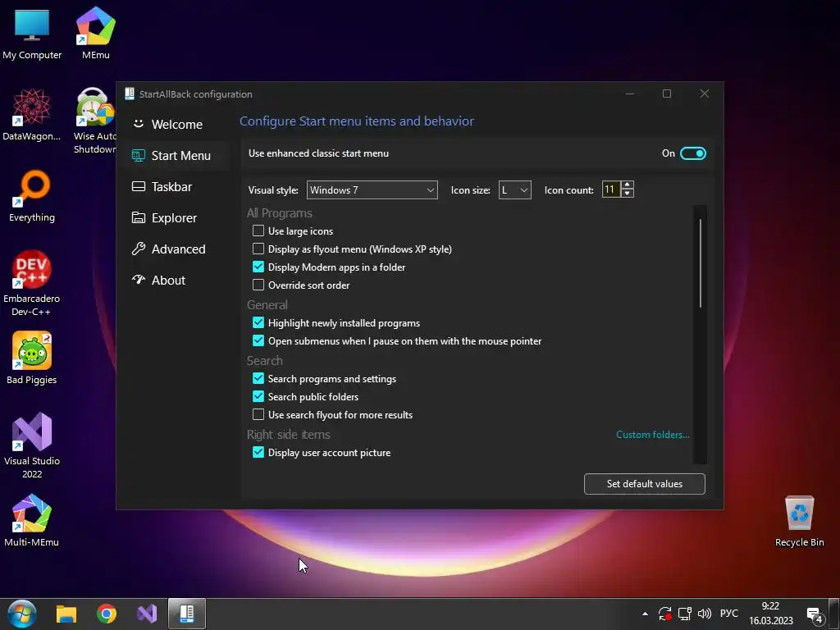
Task: Open the Recycle Bin
Action: point(799,521)
